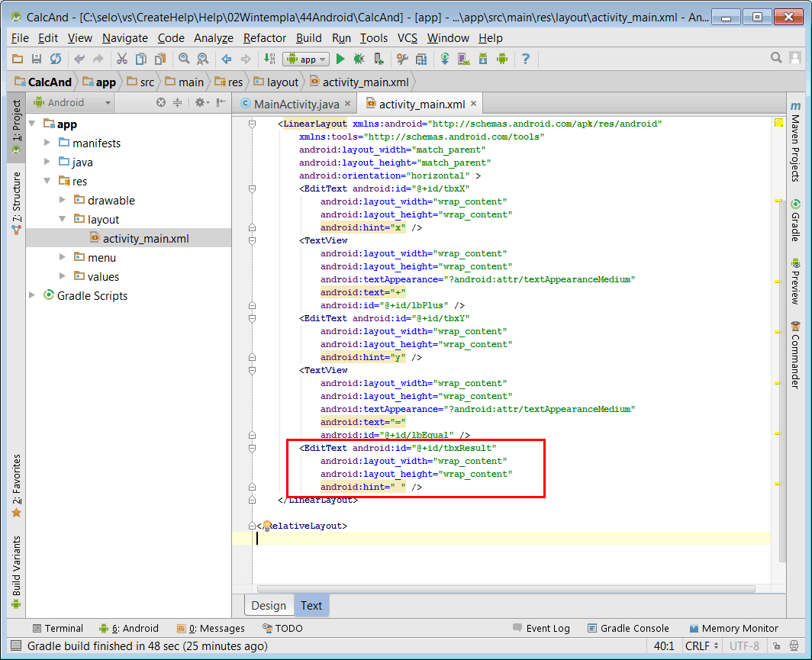This screenshot has width=812, height=660.
Task: Click the Scroll from Source target icon
Action: [161, 102]
